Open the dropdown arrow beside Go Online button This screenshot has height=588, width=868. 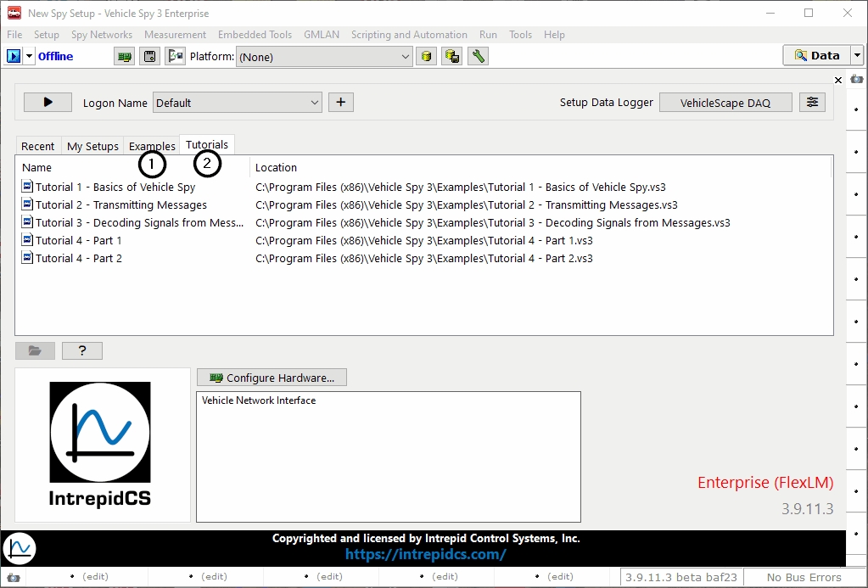point(30,56)
